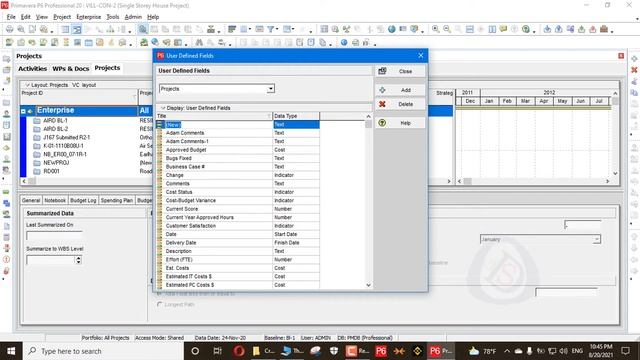
Task: Open the Admin menu
Action: click(133, 17)
